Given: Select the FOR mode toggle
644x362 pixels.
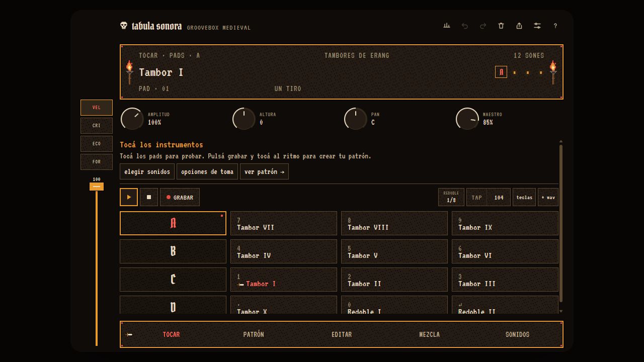Looking at the screenshot, I should click(x=97, y=162).
